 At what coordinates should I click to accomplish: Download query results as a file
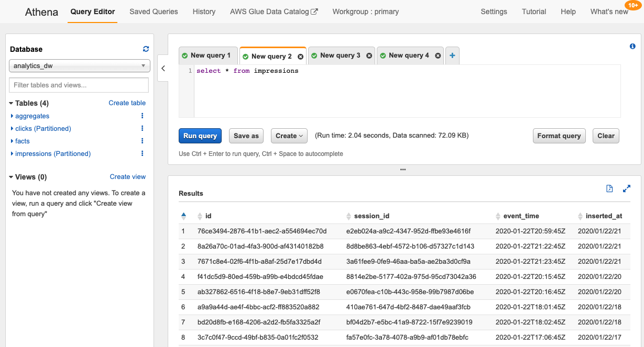pyautogui.click(x=609, y=188)
